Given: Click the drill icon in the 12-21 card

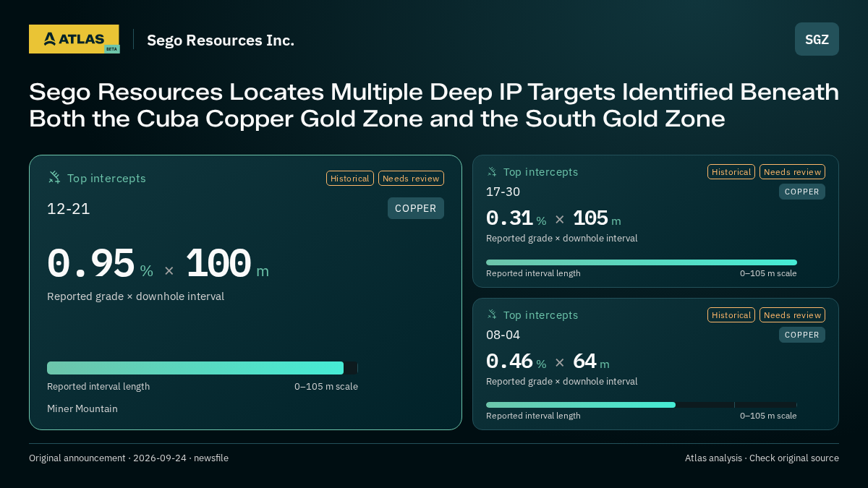Looking at the screenshot, I should [54, 178].
